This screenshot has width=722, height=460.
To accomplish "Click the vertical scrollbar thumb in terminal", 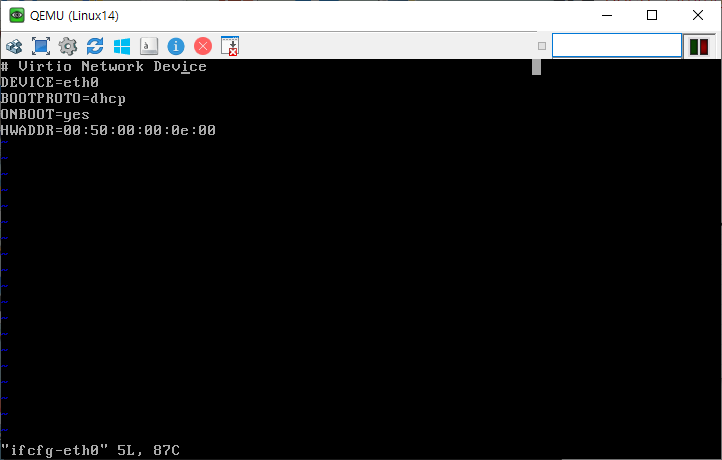I will coord(536,67).
